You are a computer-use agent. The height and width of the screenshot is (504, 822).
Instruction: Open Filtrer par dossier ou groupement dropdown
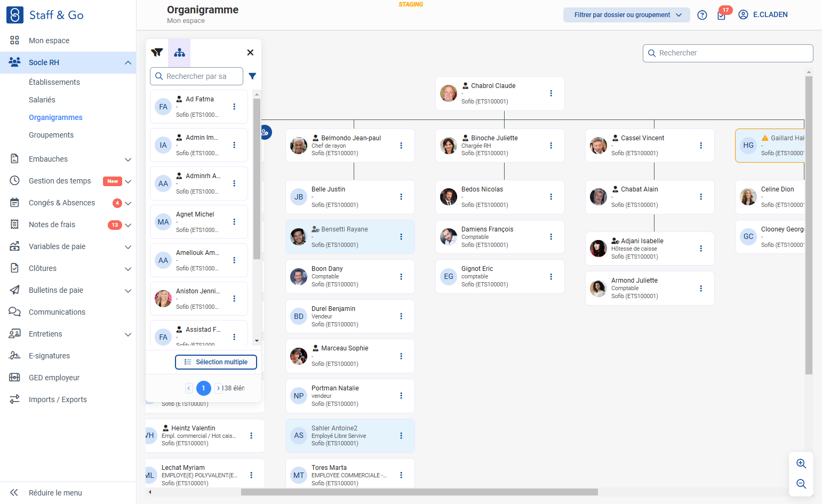click(627, 15)
